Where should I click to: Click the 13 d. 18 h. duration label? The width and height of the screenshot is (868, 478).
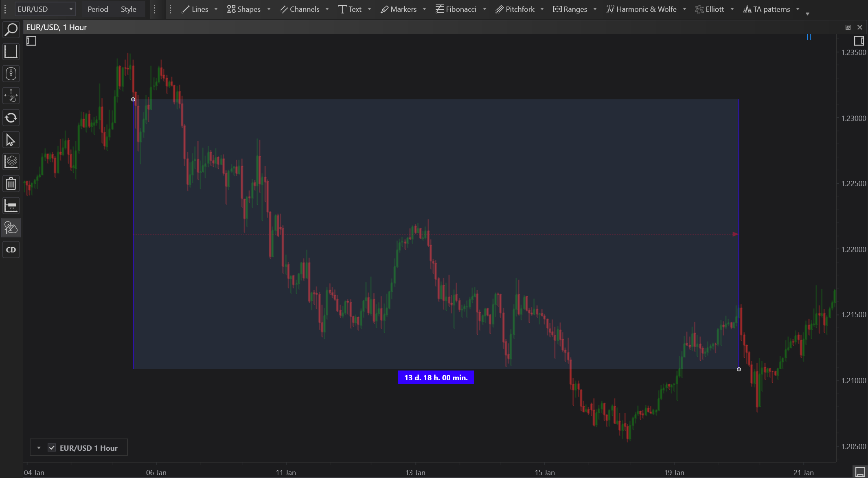[x=436, y=377]
